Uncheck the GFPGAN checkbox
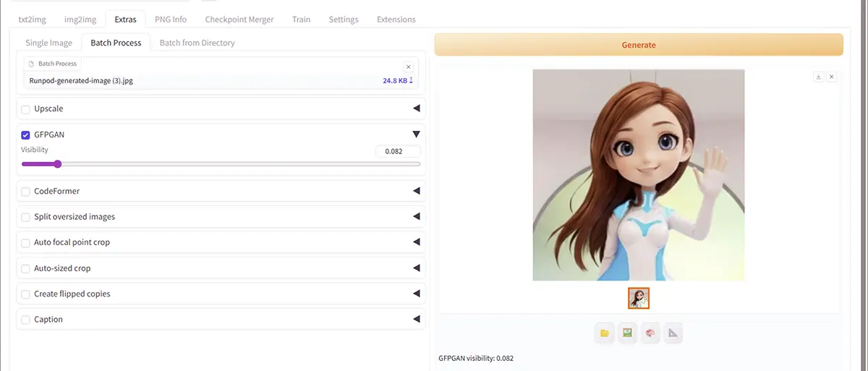Viewport: 868px width, 371px height. [26, 135]
